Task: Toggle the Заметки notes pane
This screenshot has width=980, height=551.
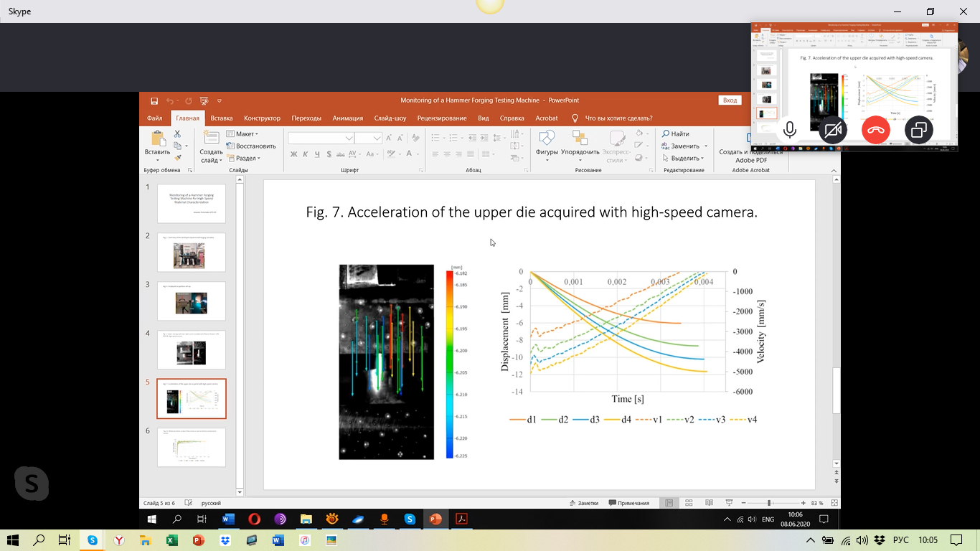Action: [583, 503]
